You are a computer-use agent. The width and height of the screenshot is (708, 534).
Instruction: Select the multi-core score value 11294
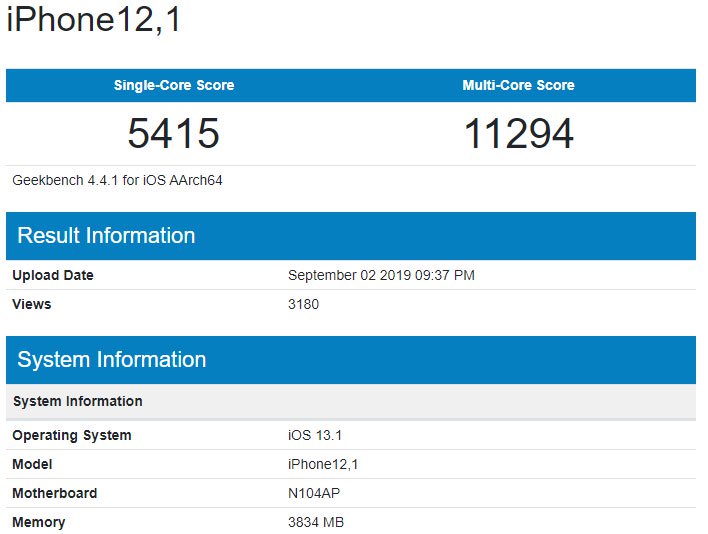point(518,134)
